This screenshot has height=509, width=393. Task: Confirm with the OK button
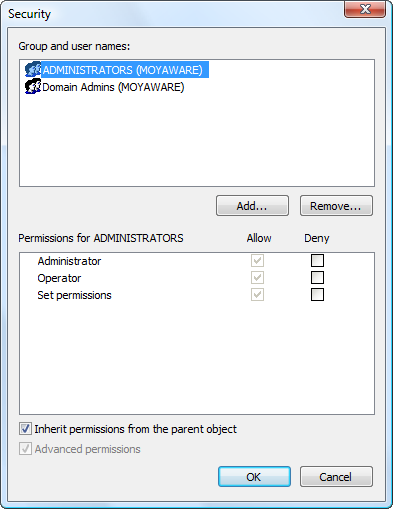[254, 477]
